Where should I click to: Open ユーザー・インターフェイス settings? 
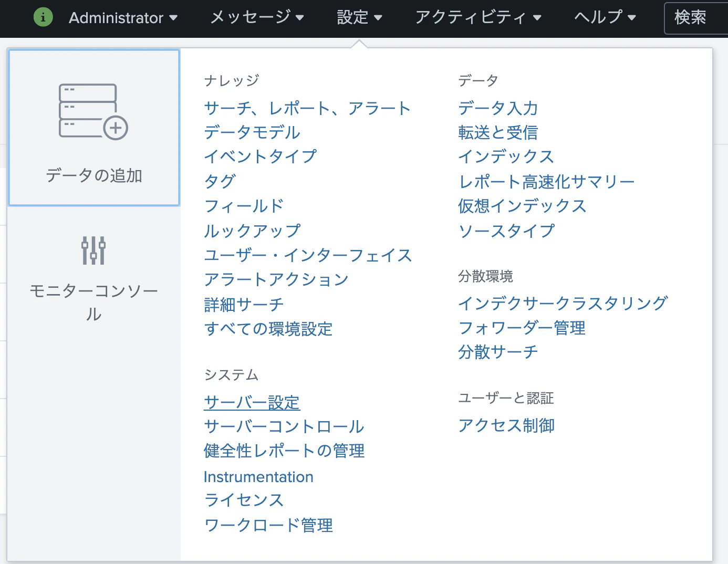[x=308, y=255]
